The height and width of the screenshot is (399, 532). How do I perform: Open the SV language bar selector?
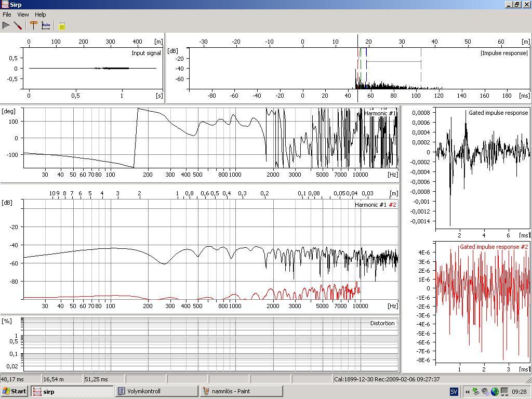454,391
